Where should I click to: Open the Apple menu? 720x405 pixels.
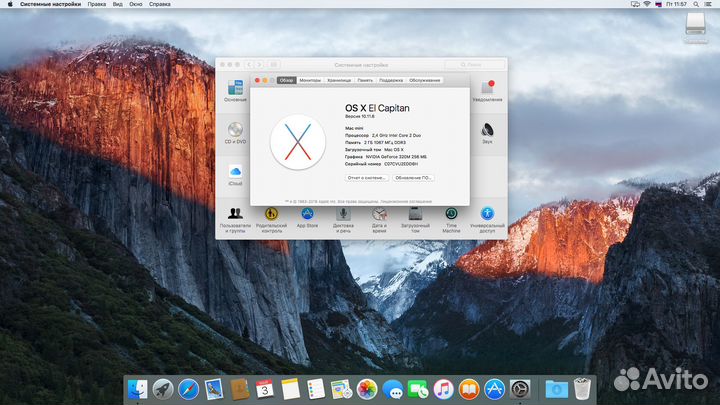click(x=10, y=4)
